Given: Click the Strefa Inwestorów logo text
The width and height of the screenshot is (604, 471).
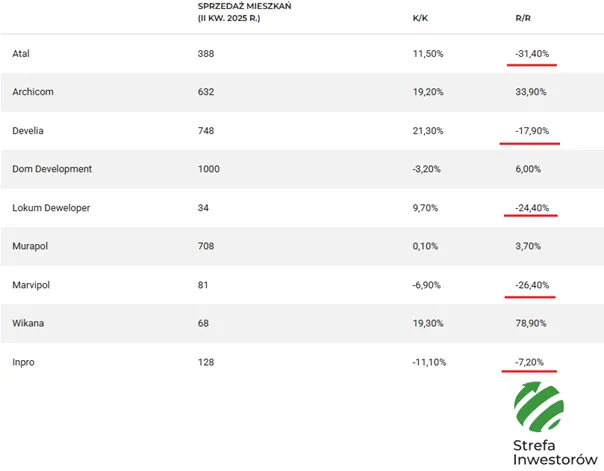Looking at the screenshot, I should click(555, 453).
